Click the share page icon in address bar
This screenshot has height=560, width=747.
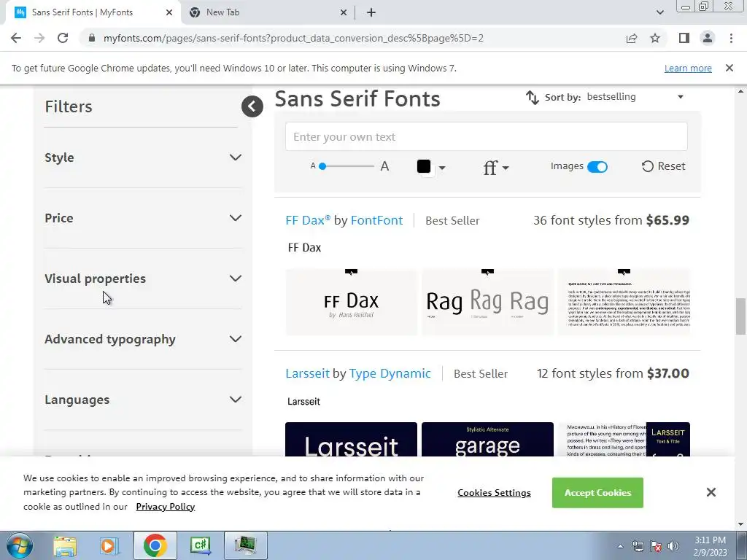pos(632,38)
